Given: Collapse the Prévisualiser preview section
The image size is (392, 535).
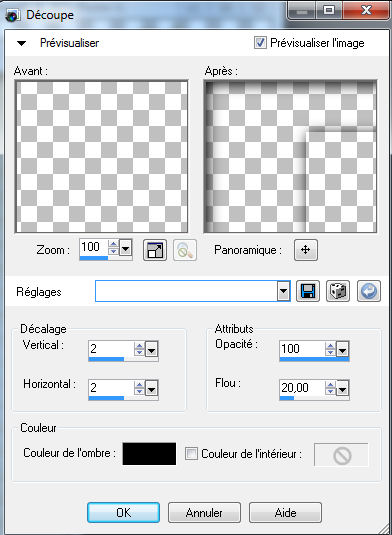Looking at the screenshot, I should [21, 43].
